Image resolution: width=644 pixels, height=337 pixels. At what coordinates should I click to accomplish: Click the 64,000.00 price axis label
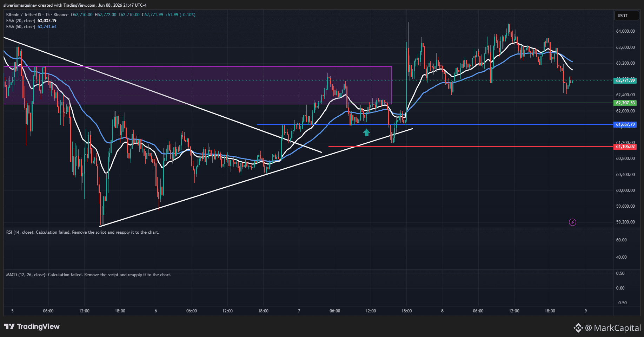tap(625, 31)
